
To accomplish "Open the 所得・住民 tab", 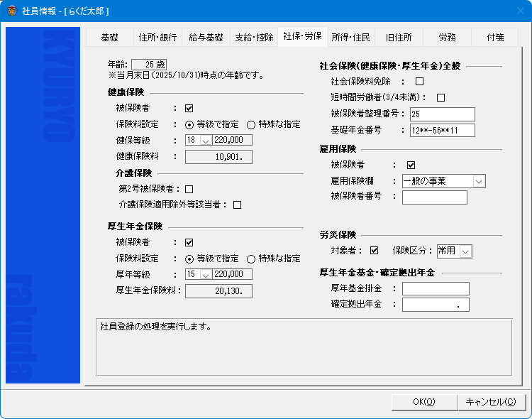I will click(350, 38).
